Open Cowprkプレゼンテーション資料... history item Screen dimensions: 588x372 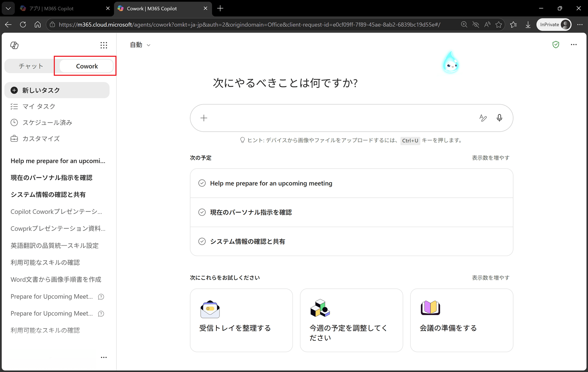(x=58, y=229)
